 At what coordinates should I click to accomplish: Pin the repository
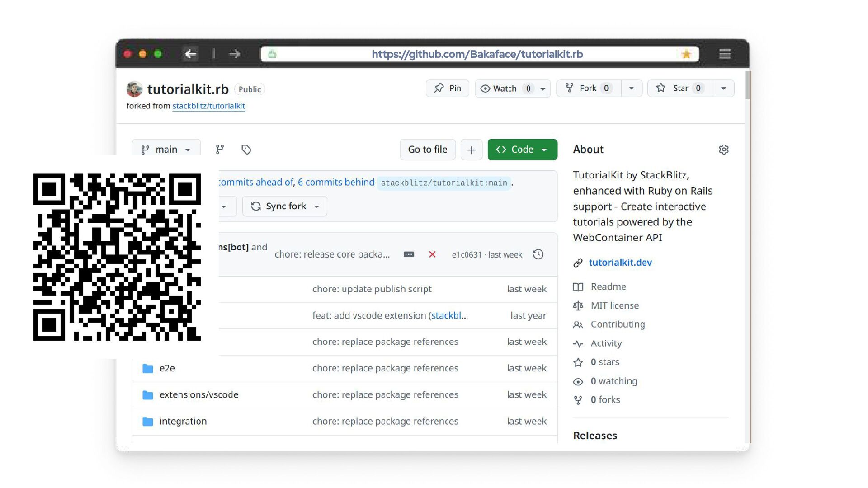coord(448,88)
